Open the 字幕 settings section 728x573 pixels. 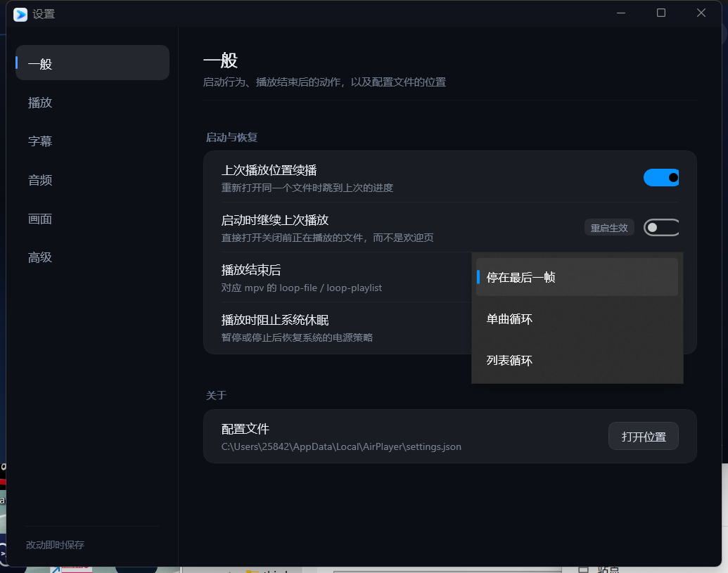[x=92, y=141]
